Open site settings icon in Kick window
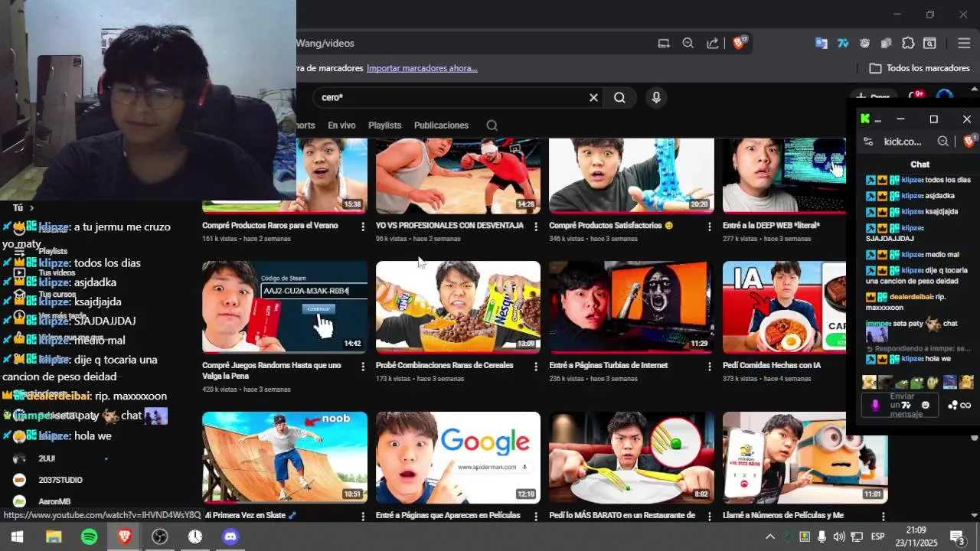 pos(867,142)
